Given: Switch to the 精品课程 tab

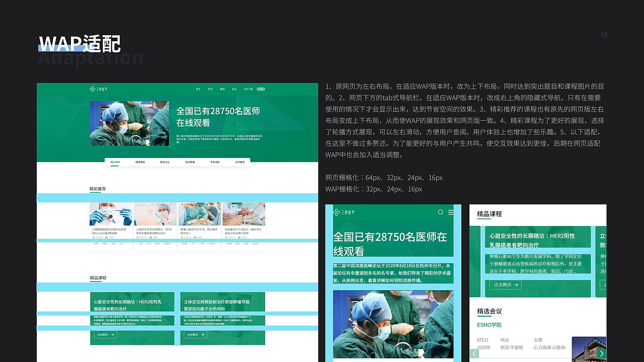Looking at the screenshot, I should [139, 162].
